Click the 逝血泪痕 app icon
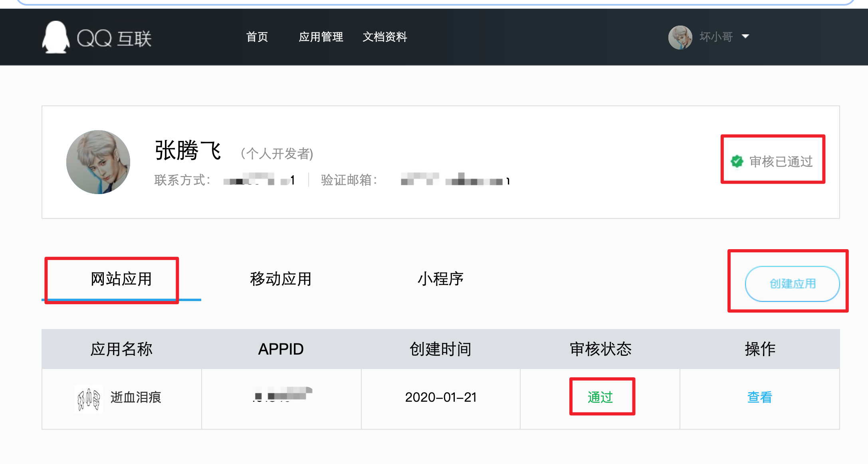The image size is (868, 464). (x=89, y=399)
